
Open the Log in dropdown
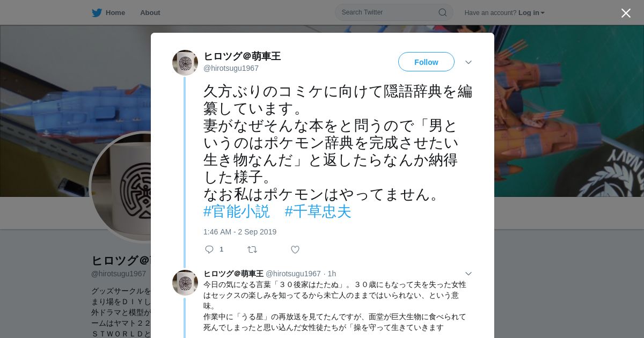[x=531, y=13]
